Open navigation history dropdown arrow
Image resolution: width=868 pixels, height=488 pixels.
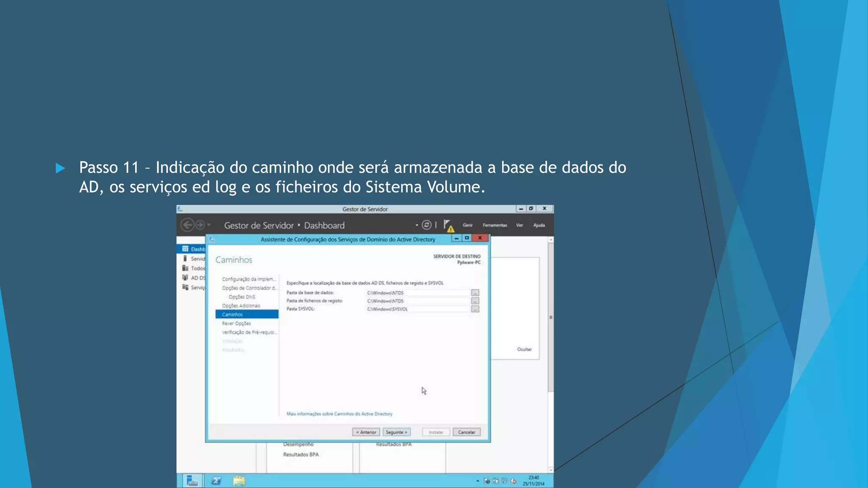pos(209,225)
